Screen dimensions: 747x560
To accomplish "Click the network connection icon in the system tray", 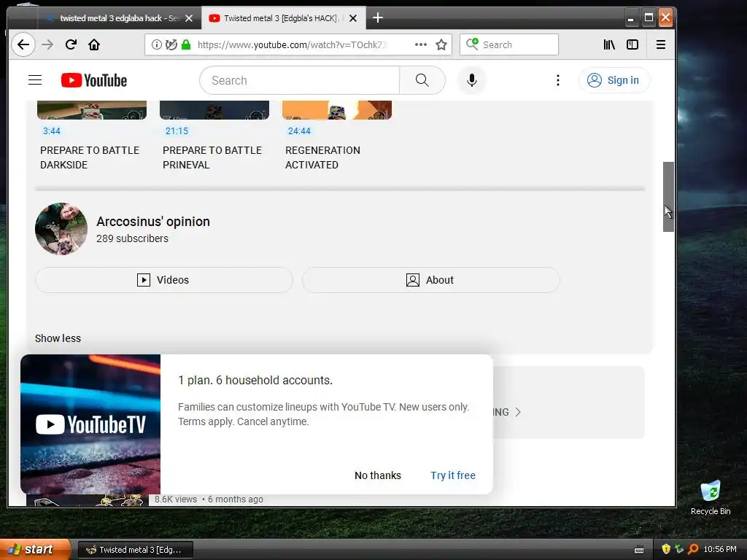I will coord(679,549).
